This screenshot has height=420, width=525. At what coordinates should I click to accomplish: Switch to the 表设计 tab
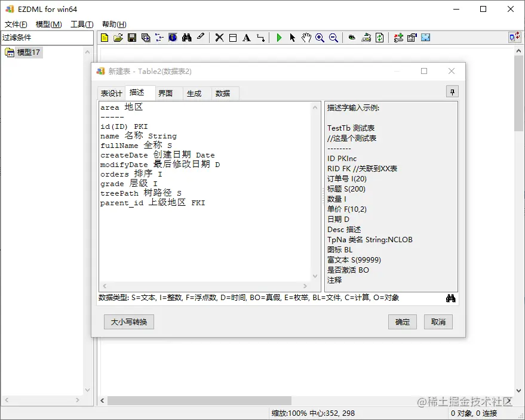[111, 93]
